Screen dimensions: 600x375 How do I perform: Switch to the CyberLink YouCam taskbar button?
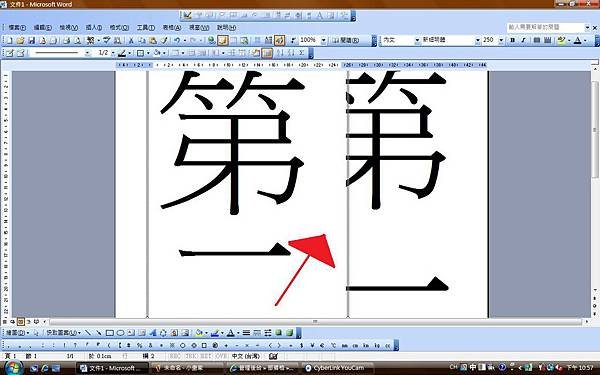(x=337, y=368)
